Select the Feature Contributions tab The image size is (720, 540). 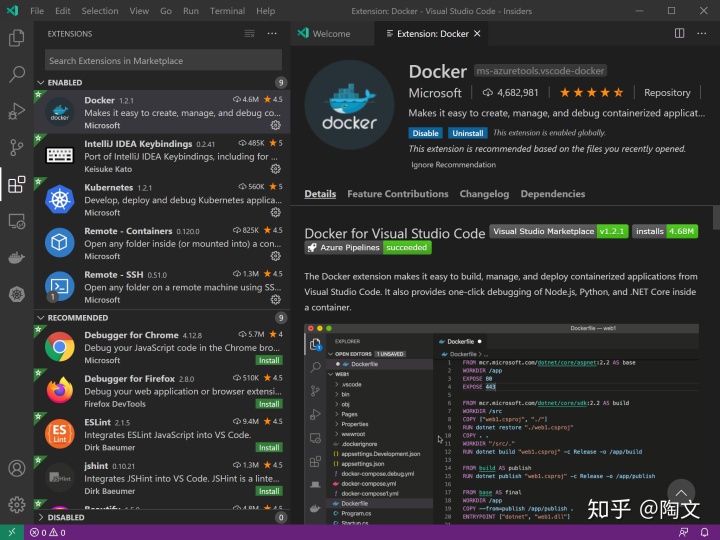click(x=398, y=194)
